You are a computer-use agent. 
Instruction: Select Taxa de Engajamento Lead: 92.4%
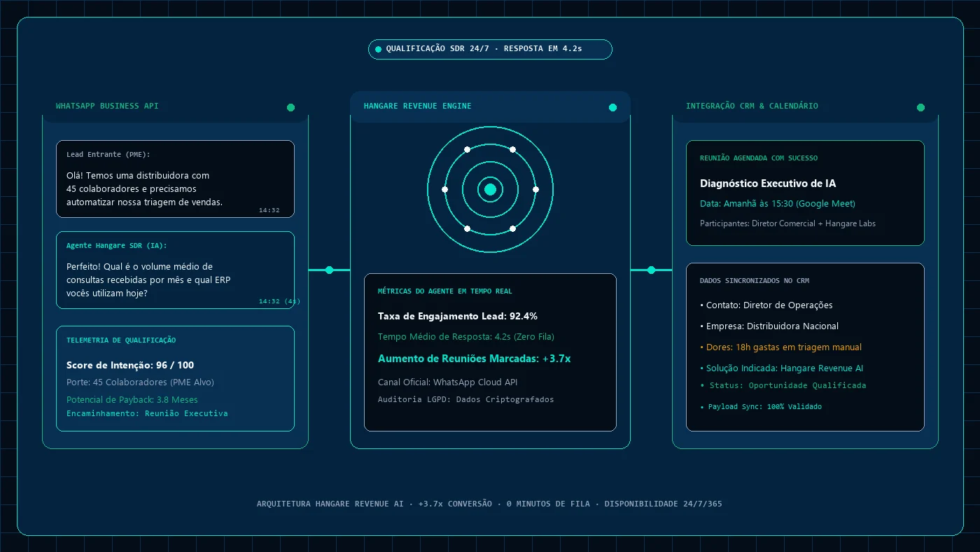(x=458, y=316)
